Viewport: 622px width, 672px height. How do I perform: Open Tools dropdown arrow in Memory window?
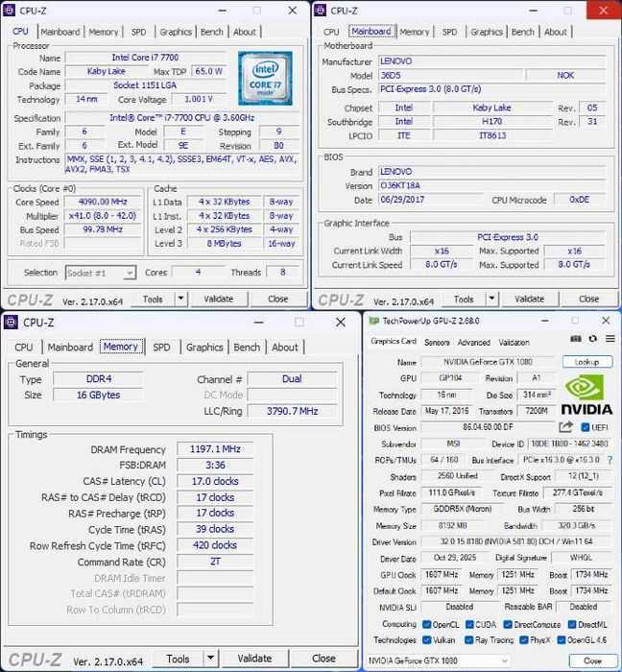210,658
